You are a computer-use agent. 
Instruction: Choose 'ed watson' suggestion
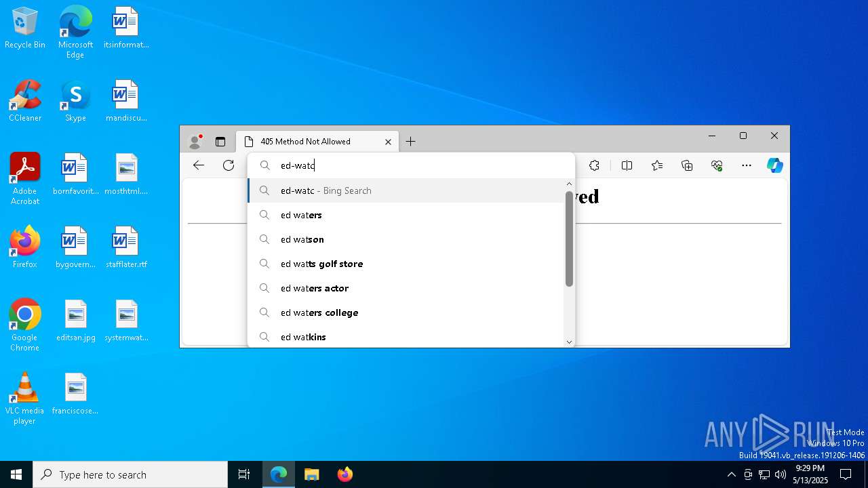pos(407,239)
